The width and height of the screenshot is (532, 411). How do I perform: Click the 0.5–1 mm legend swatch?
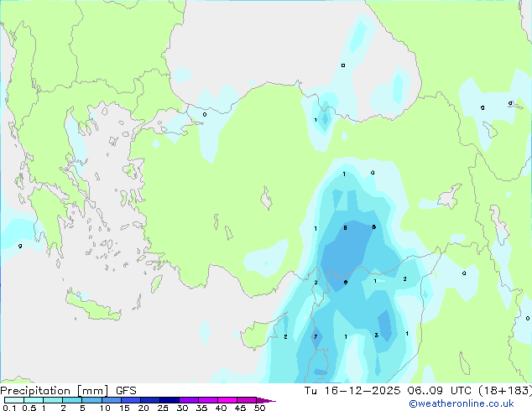pos(34,400)
